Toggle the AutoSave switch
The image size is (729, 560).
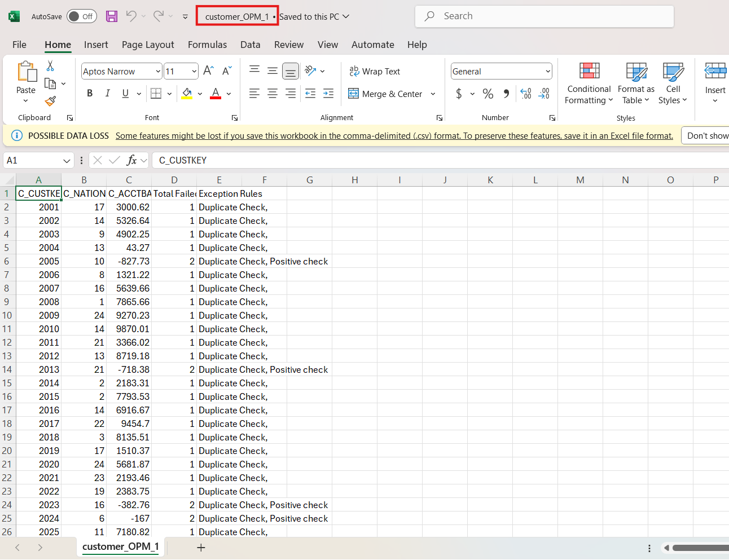click(x=81, y=16)
